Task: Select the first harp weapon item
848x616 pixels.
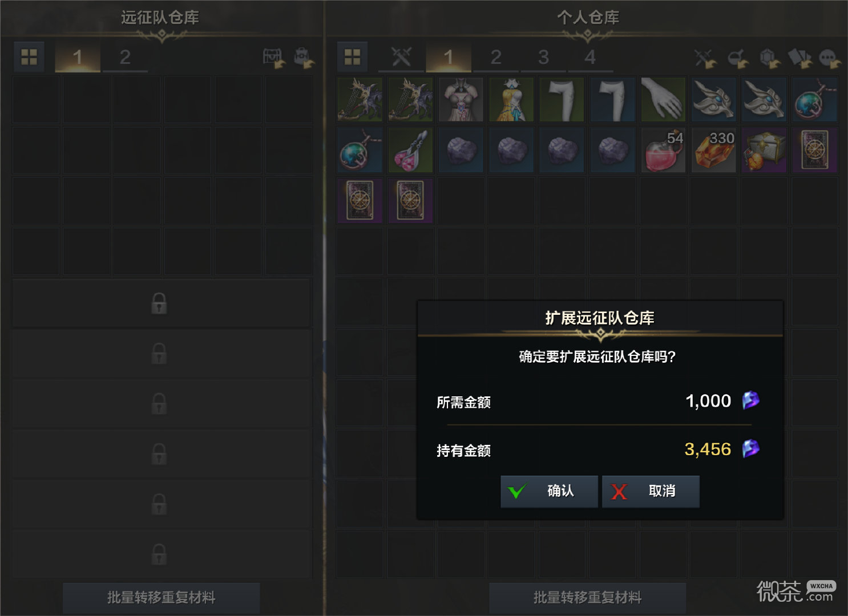Action: coord(360,100)
